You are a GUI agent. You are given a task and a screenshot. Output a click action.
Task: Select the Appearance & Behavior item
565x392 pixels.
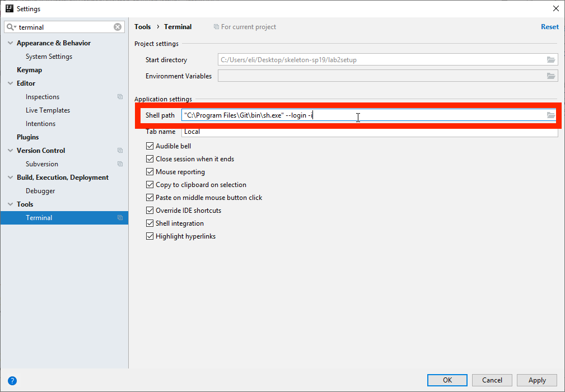pos(54,43)
